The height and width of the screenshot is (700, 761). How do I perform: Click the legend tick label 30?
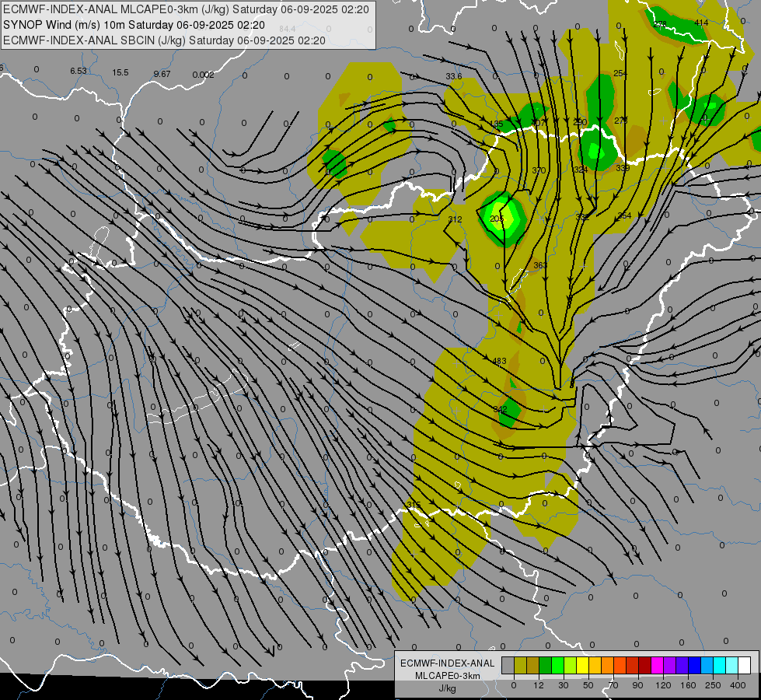[564, 685]
